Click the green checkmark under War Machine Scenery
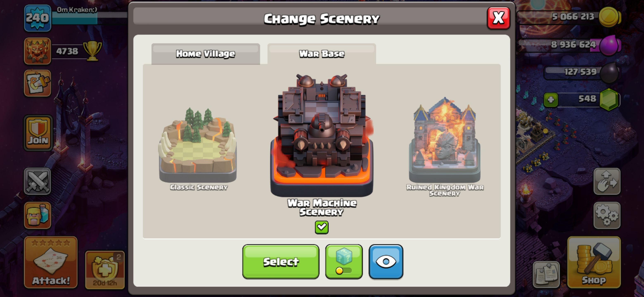 [322, 227]
